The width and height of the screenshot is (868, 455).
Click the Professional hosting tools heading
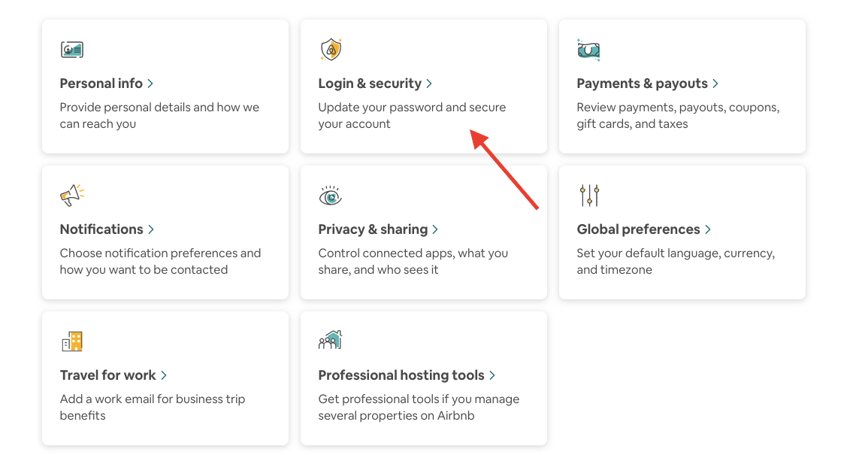pos(403,375)
